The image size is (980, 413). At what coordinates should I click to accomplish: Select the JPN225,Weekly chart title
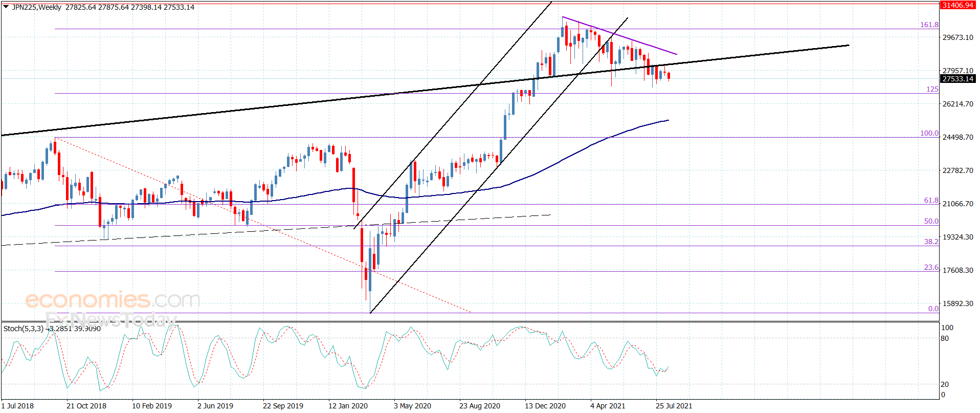click(x=36, y=7)
